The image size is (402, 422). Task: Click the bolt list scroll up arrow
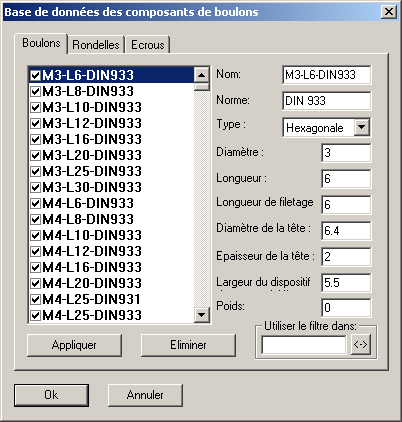click(x=201, y=75)
